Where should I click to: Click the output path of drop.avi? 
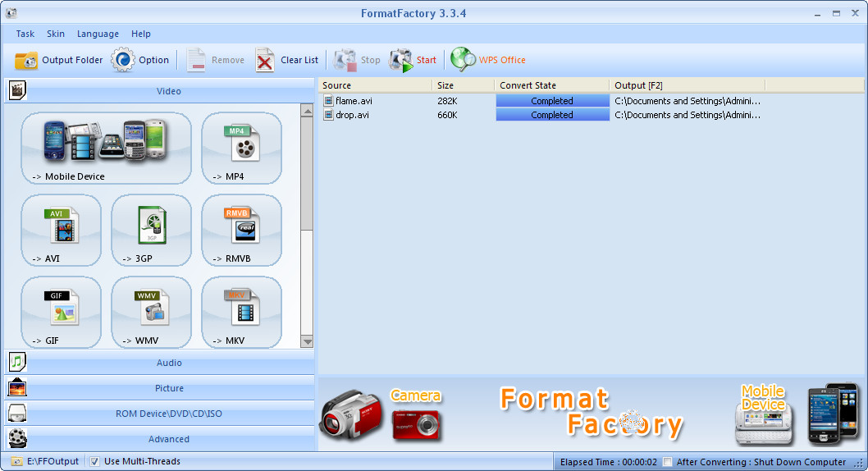click(688, 115)
